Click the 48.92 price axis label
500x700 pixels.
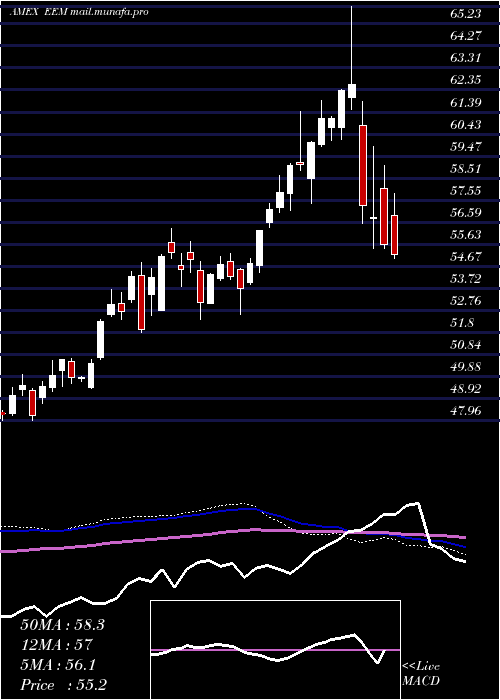(466, 388)
